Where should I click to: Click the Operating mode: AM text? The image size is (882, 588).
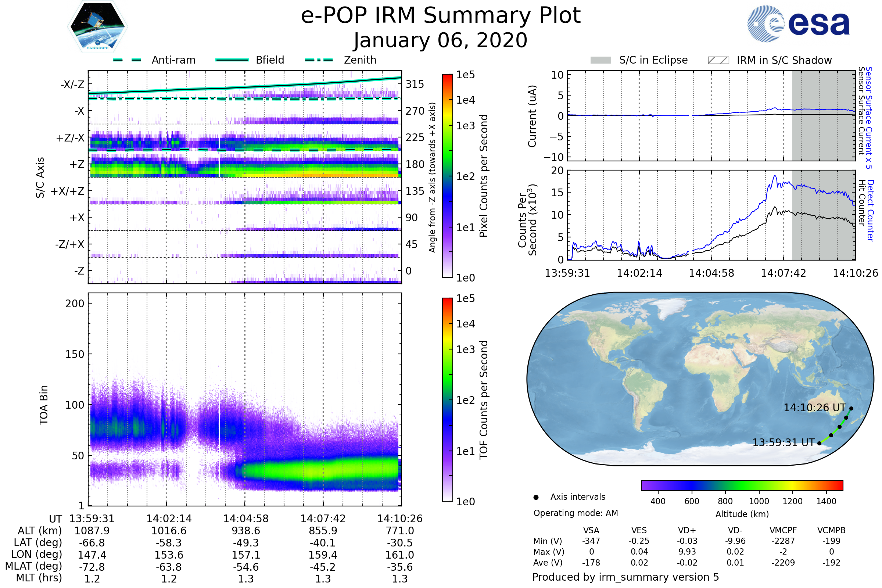[x=576, y=513]
